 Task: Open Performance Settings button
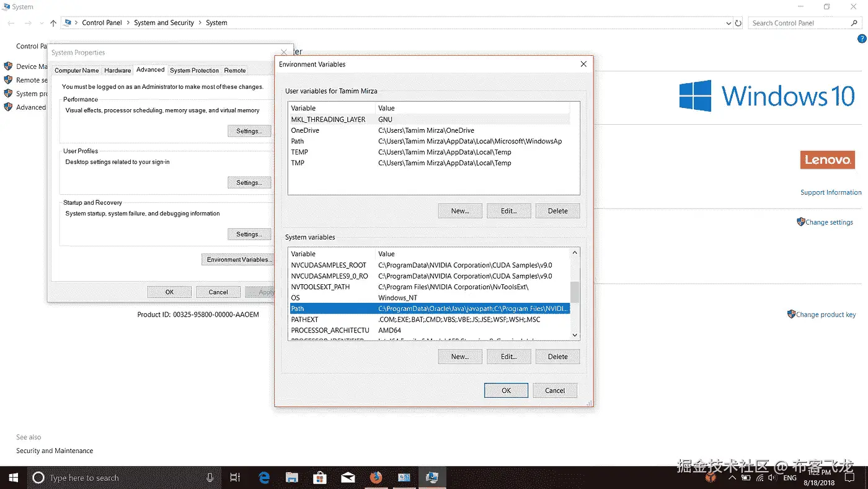pyautogui.click(x=249, y=131)
